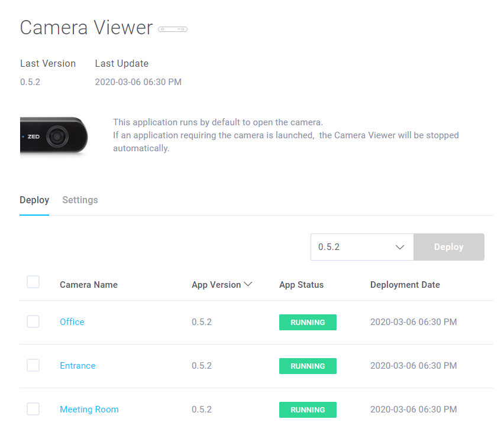504x429 pixels.
Task: Check the Meeting Room camera checkbox
Action: [33, 409]
